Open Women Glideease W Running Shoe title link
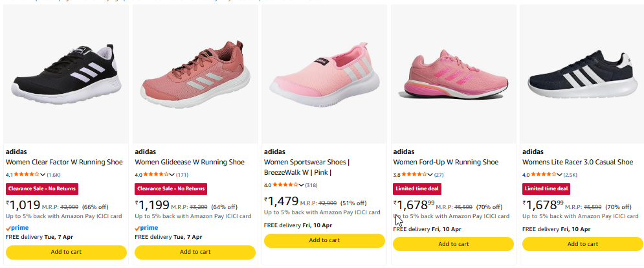The width and height of the screenshot is (644, 268). click(190, 162)
